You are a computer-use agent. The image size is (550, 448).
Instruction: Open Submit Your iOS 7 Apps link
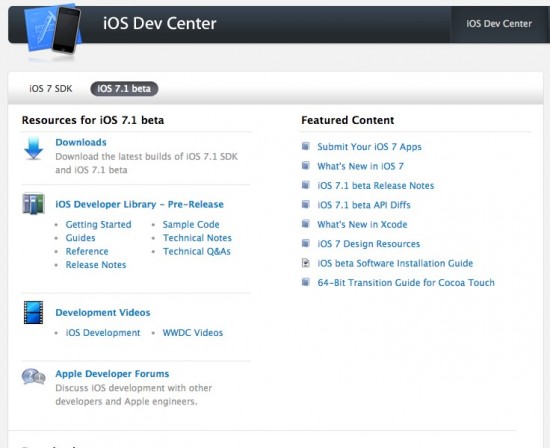(x=369, y=147)
